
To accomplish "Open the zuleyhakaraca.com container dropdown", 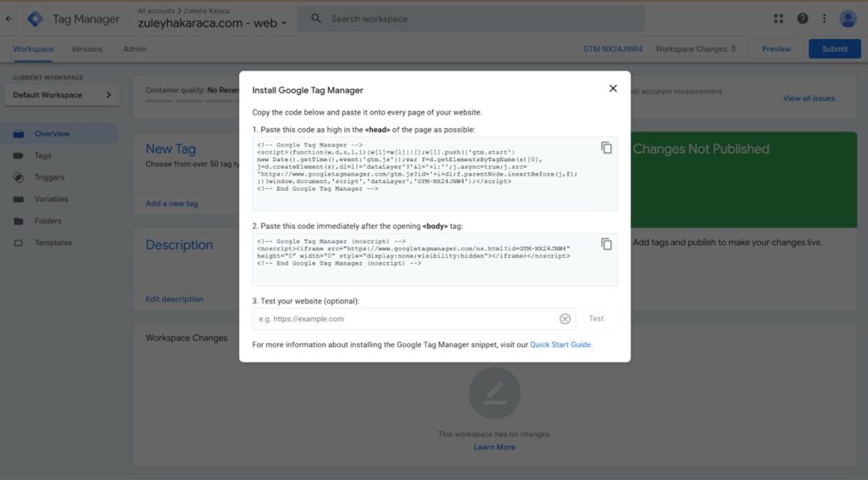I will pos(213,23).
